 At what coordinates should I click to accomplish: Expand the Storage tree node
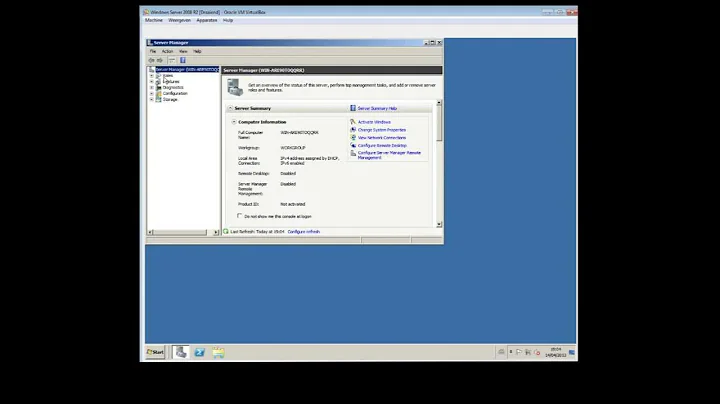152,99
